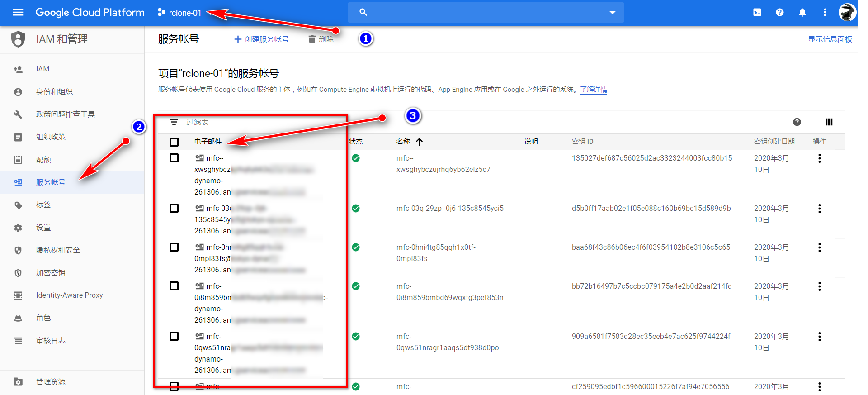The image size is (868, 395).
Task: Open Identity-Aware Proxy sidebar item
Action: click(x=72, y=295)
